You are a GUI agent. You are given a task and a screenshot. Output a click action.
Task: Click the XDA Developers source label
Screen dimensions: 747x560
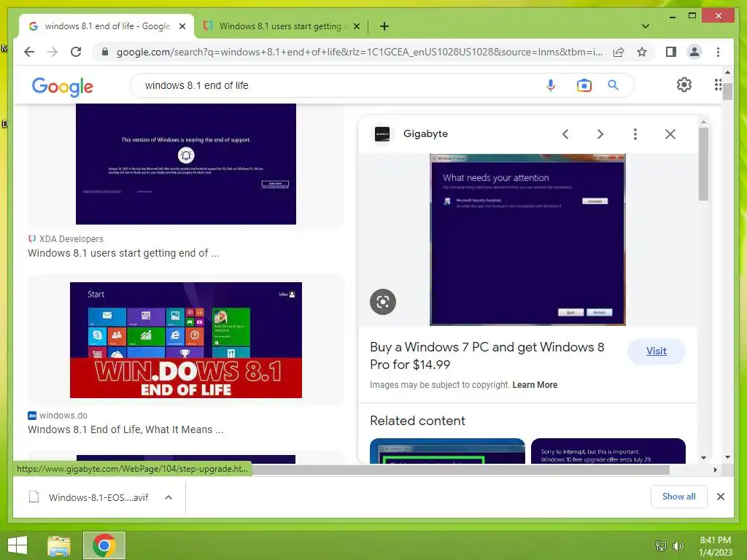71,239
